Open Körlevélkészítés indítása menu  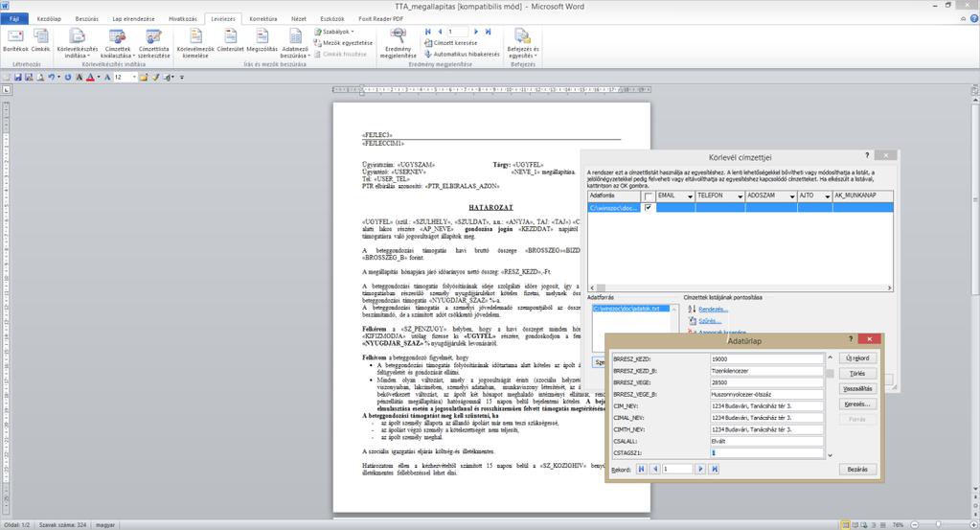pyautogui.click(x=77, y=43)
